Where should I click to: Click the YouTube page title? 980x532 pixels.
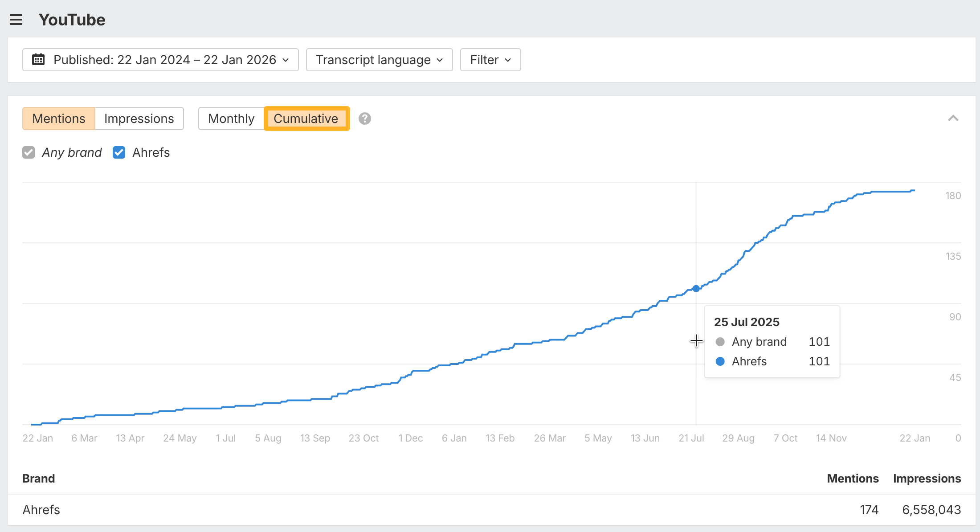point(72,20)
